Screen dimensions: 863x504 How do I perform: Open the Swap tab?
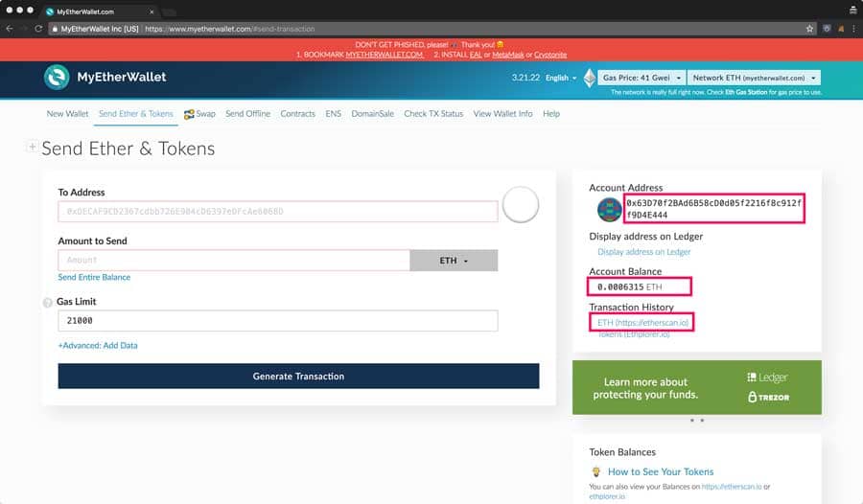[199, 114]
